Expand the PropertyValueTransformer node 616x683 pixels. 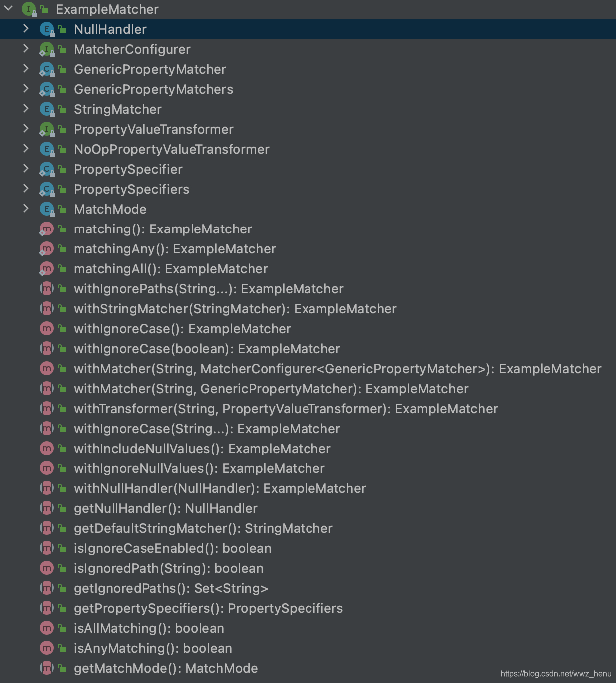click(x=26, y=129)
